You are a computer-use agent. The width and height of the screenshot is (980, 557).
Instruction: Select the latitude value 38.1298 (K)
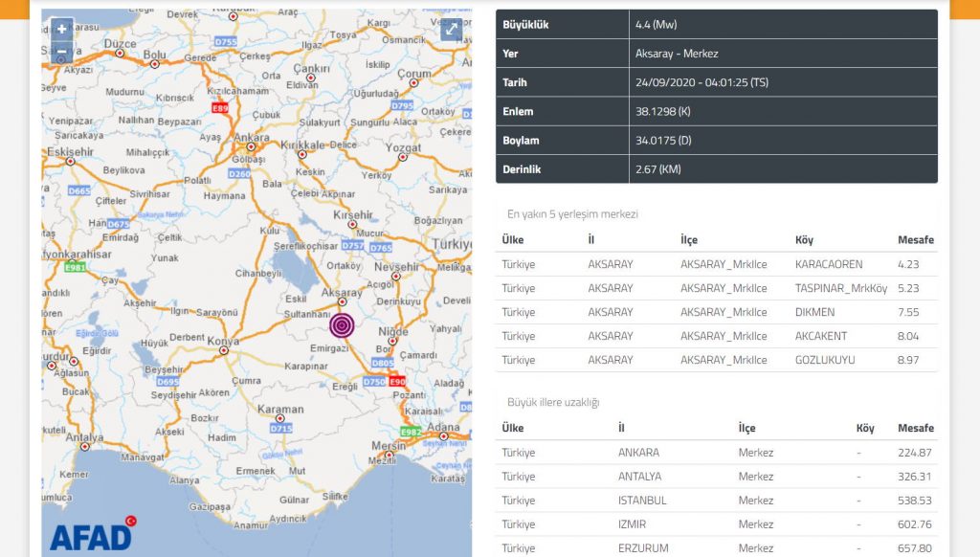[662, 111]
